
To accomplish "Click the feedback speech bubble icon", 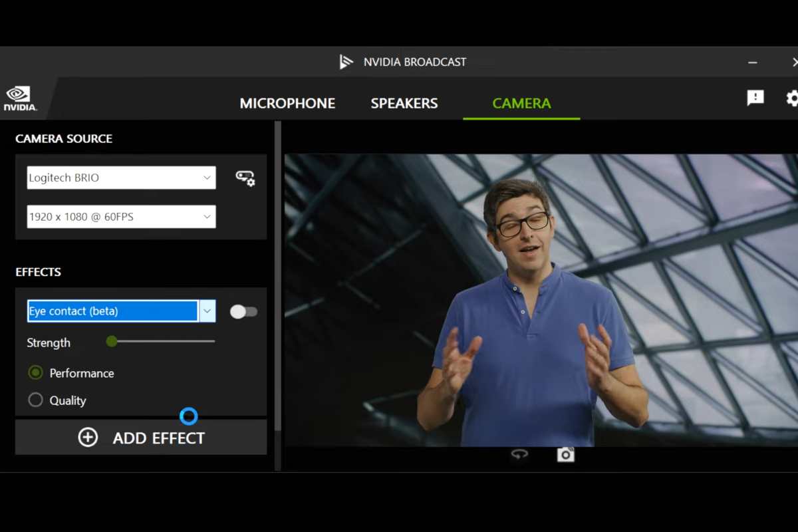I will pyautogui.click(x=755, y=98).
